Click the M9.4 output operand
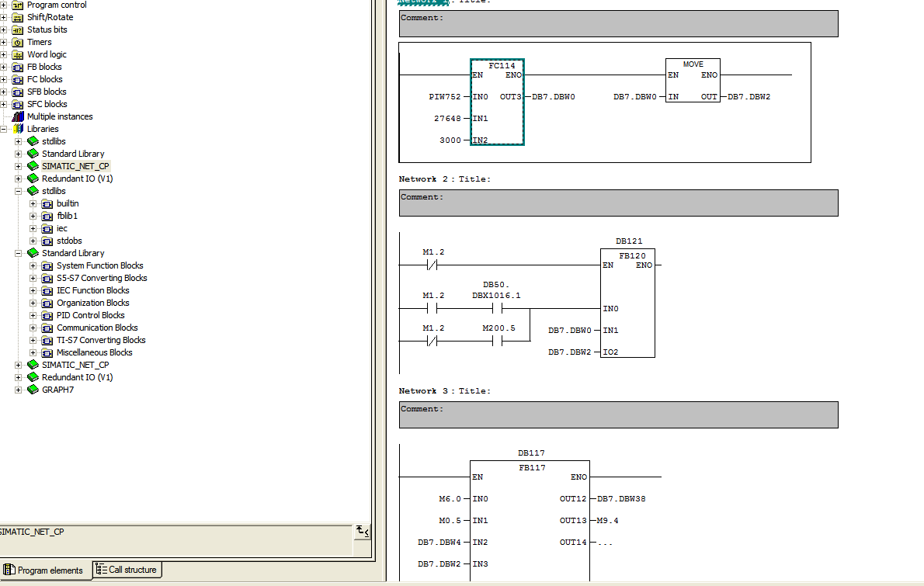This screenshot has height=586, width=924. [x=607, y=521]
